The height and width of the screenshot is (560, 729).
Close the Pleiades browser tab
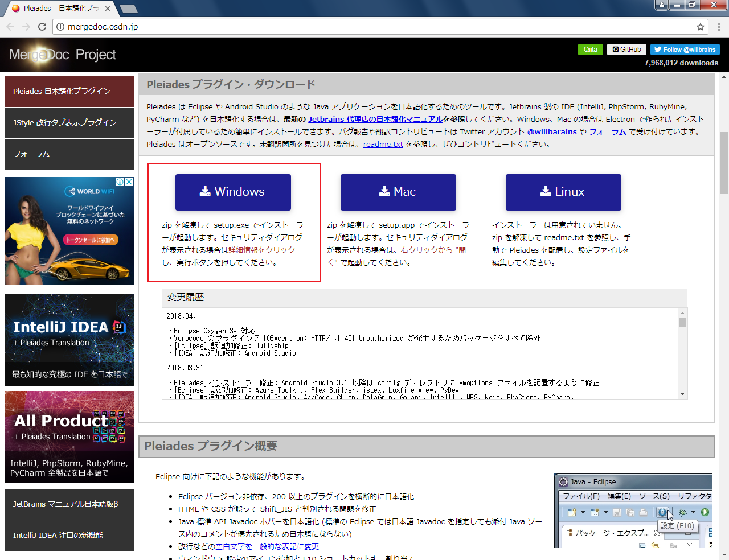(108, 8)
